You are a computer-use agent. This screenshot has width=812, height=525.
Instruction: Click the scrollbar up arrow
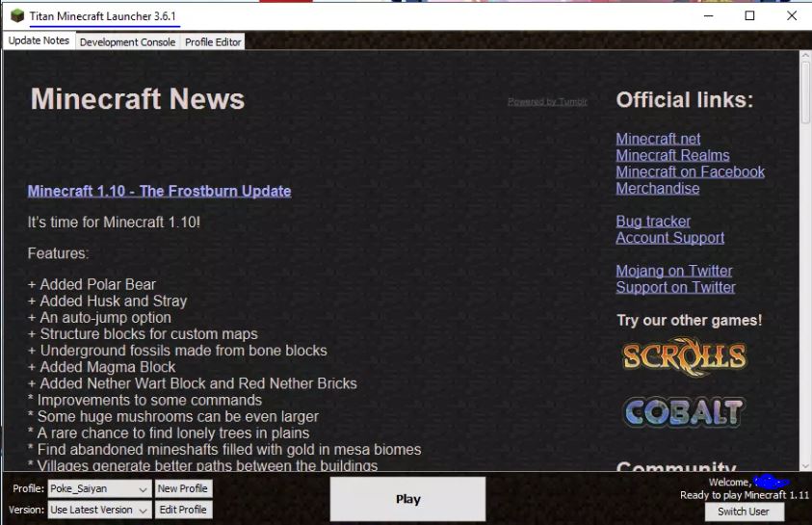pos(805,54)
